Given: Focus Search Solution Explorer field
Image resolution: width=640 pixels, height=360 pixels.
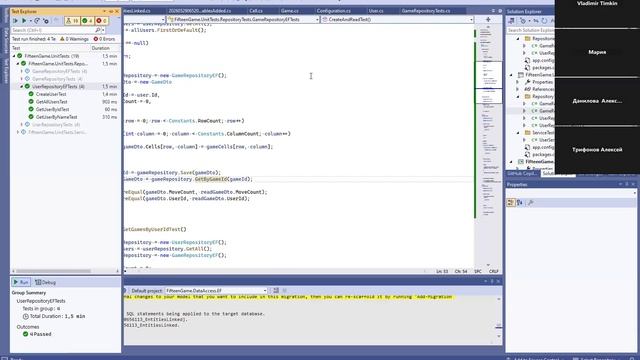Looking at the screenshot, I should [531, 30].
